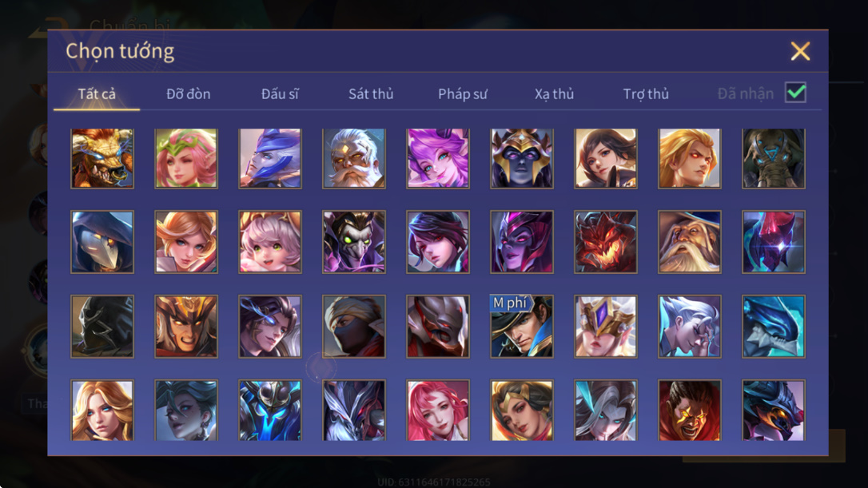The width and height of the screenshot is (868, 488).
Task: Select the masked ninja hero with headband
Action: click(x=354, y=326)
